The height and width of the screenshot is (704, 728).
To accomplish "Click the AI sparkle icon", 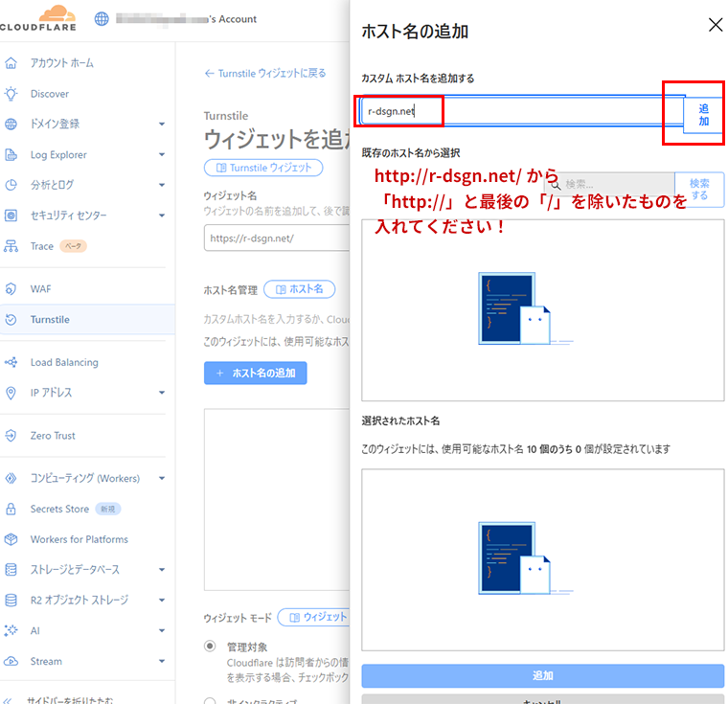I will click(11, 630).
